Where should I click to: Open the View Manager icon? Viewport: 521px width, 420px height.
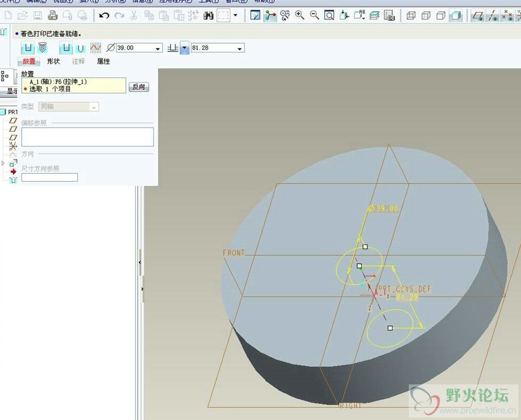[x=389, y=15]
